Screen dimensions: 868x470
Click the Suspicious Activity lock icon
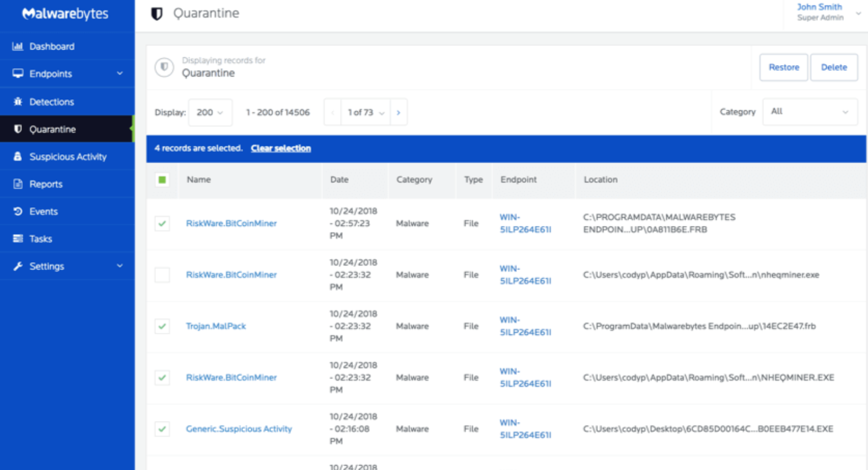tap(18, 156)
